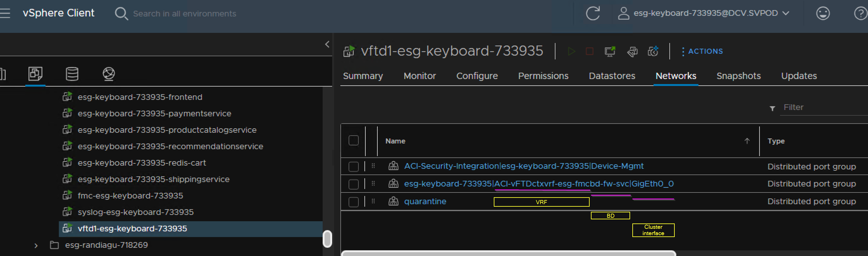This screenshot has width=868, height=256.
Task: Click the user account avatar icon
Action: coord(623,14)
